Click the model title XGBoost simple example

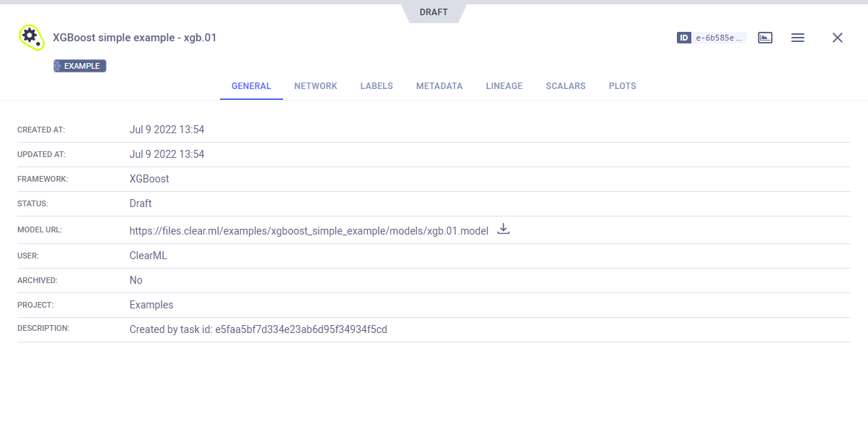click(x=135, y=38)
